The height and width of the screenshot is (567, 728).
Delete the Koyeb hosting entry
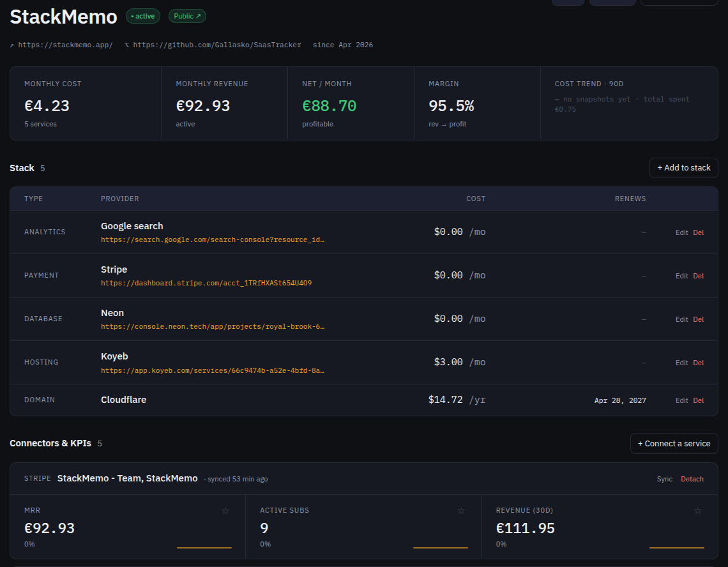(698, 363)
